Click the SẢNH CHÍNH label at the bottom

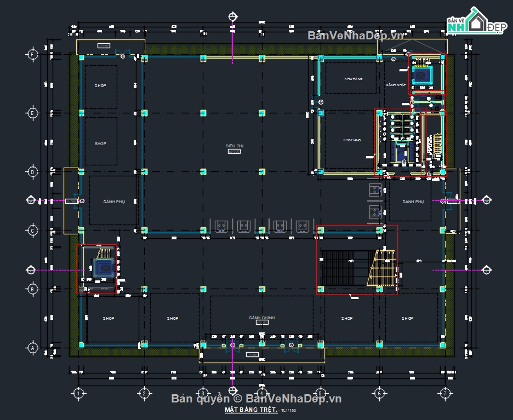click(x=262, y=317)
